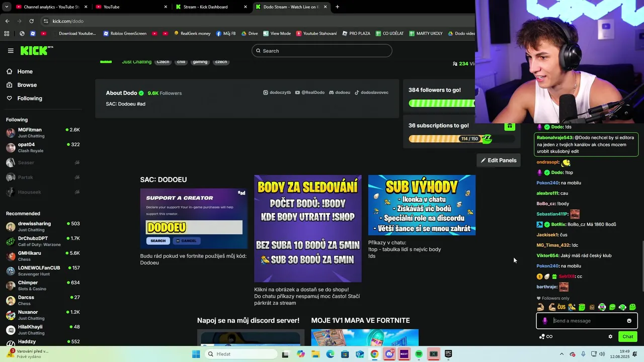The image size is (644, 362).
Task: Open drewissharing recommended channel
Action: click(x=43, y=226)
